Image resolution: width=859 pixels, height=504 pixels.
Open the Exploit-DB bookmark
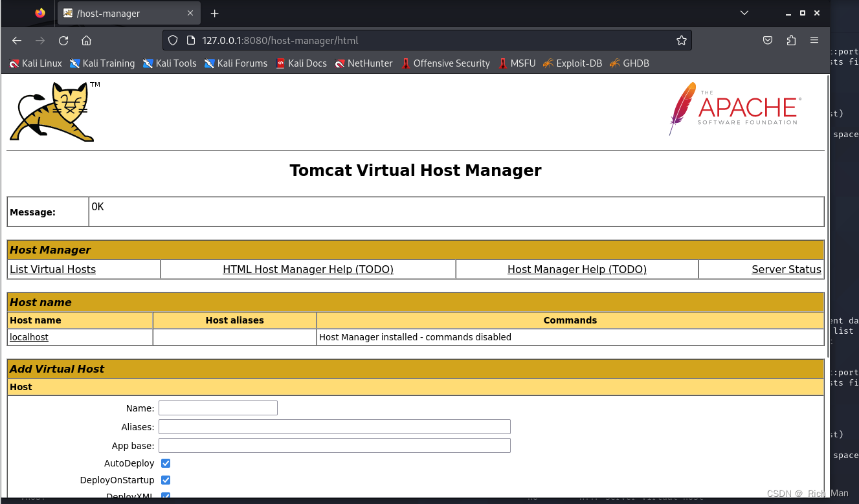(578, 63)
